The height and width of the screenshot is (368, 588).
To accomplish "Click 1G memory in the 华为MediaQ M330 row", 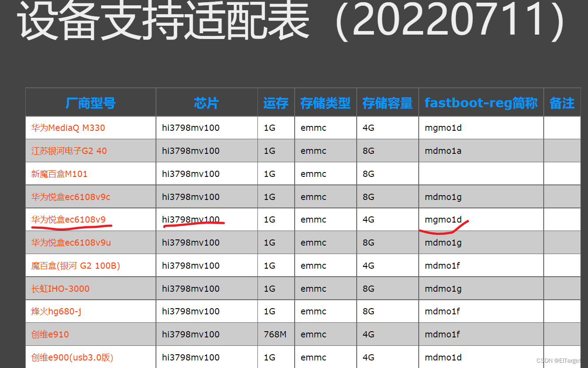I will [269, 128].
